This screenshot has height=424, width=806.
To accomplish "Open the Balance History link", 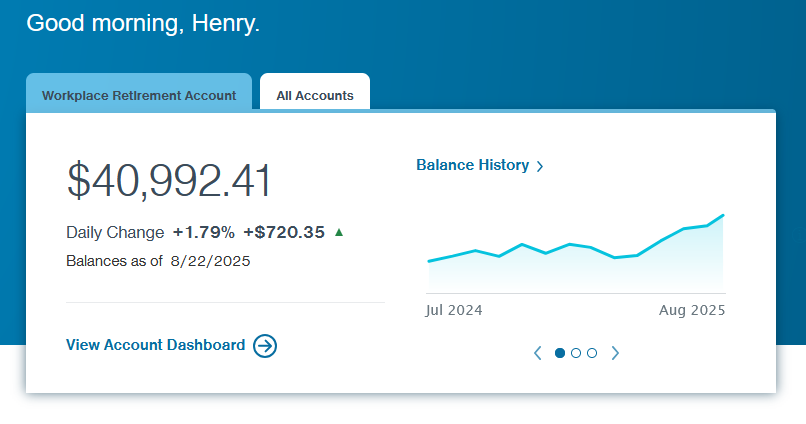I will 472,165.
